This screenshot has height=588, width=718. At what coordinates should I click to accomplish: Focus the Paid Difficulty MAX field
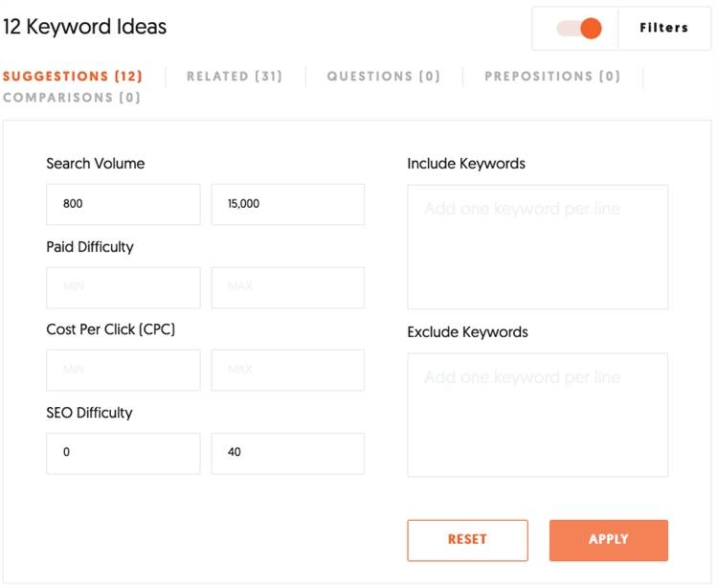pyautogui.click(x=287, y=287)
